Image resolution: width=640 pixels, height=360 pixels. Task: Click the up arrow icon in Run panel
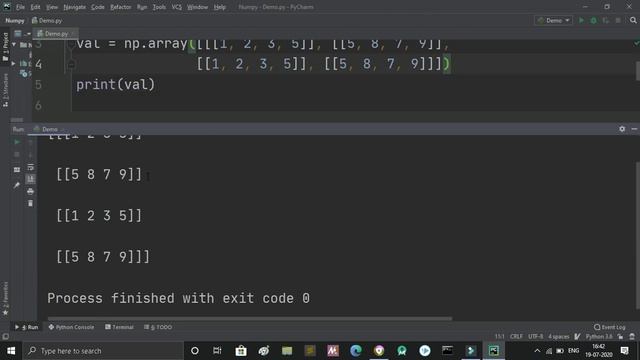click(30, 142)
